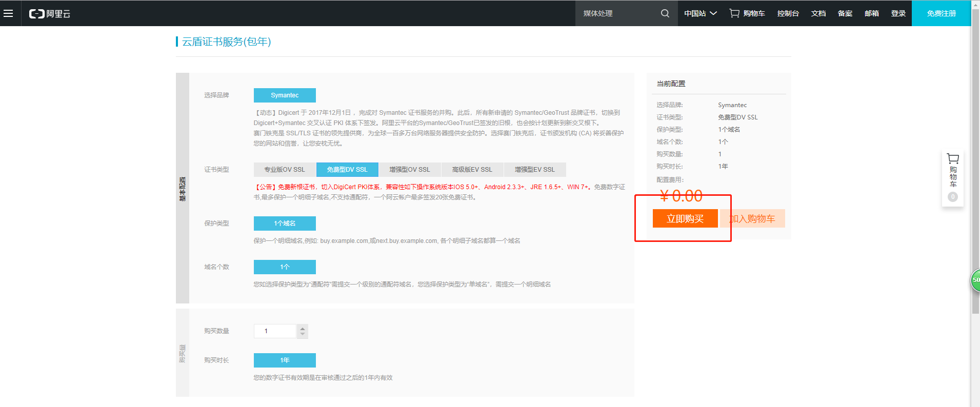Expand the 中国站 region dropdown
Screen dimensions: 980x407
(700, 13)
